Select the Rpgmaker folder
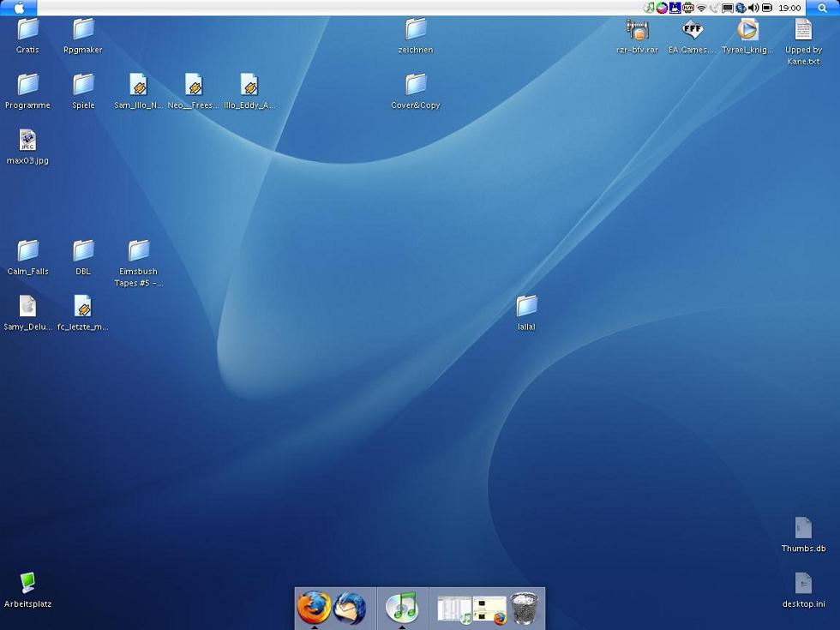 [83, 30]
